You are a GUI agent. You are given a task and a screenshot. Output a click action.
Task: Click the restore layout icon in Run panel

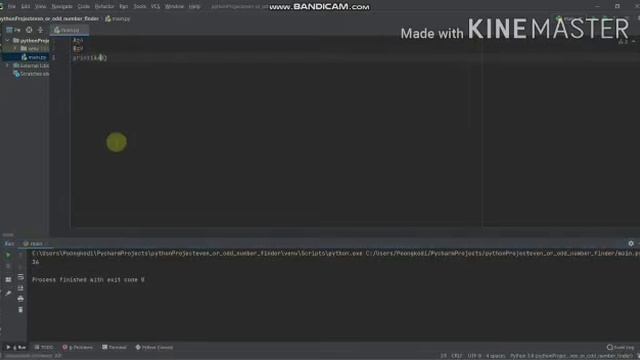8,280
